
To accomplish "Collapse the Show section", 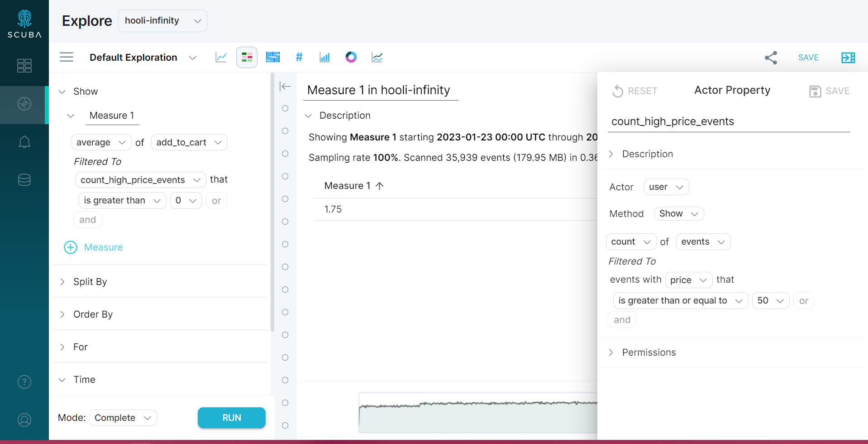I will pyautogui.click(x=62, y=92).
